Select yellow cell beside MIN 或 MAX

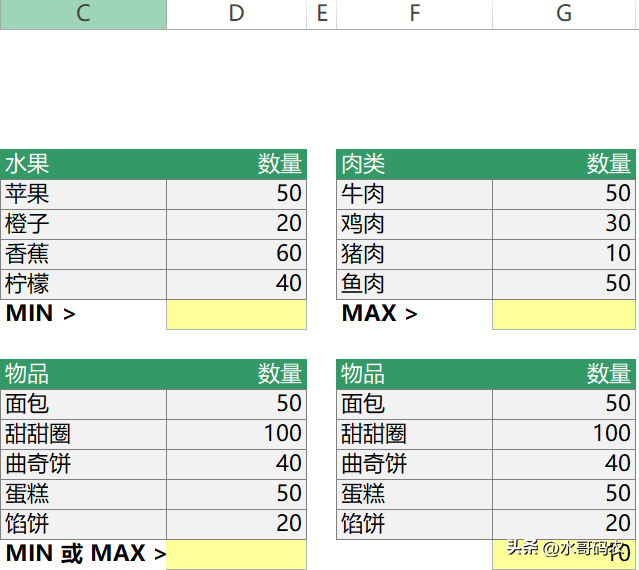tap(236, 555)
